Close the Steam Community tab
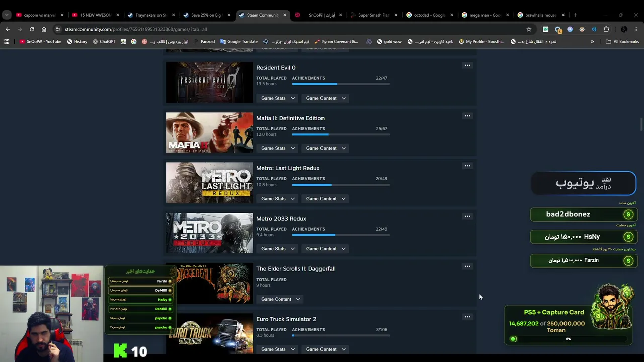 [x=285, y=15]
